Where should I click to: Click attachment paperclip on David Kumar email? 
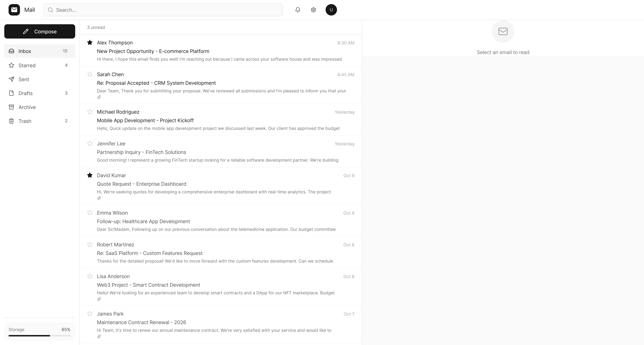coord(99,198)
